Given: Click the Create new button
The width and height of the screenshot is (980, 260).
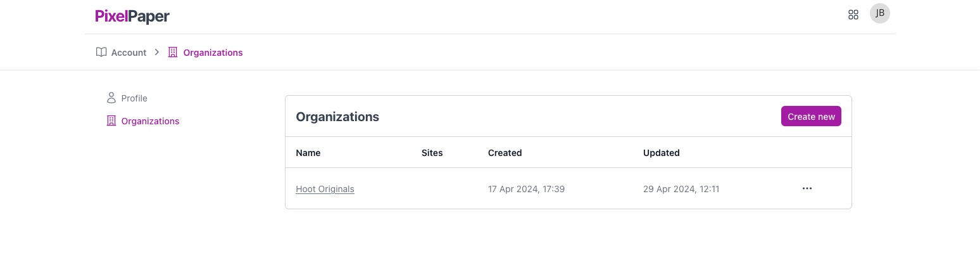Looking at the screenshot, I should pyautogui.click(x=811, y=116).
